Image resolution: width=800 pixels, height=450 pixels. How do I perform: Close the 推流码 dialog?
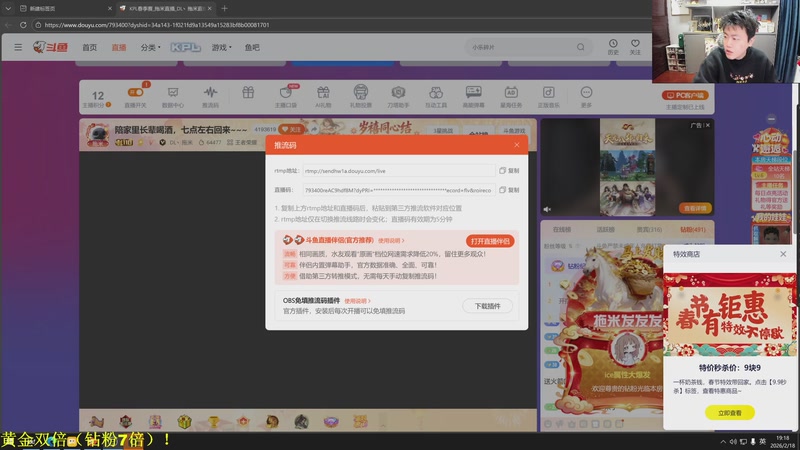(517, 145)
